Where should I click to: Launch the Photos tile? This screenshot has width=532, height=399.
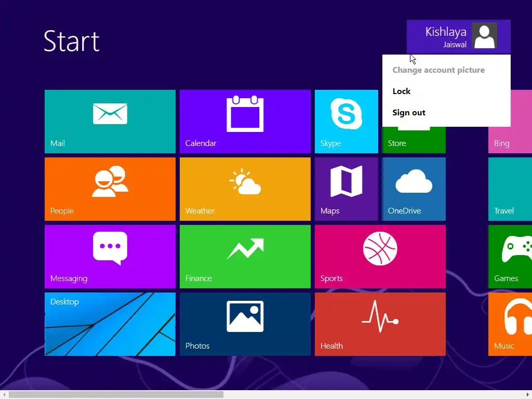pyautogui.click(x=245, y=324)
